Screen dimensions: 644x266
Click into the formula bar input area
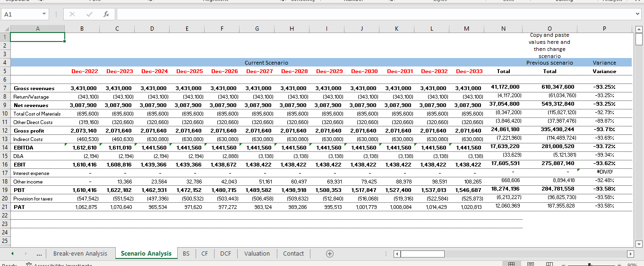375,15
